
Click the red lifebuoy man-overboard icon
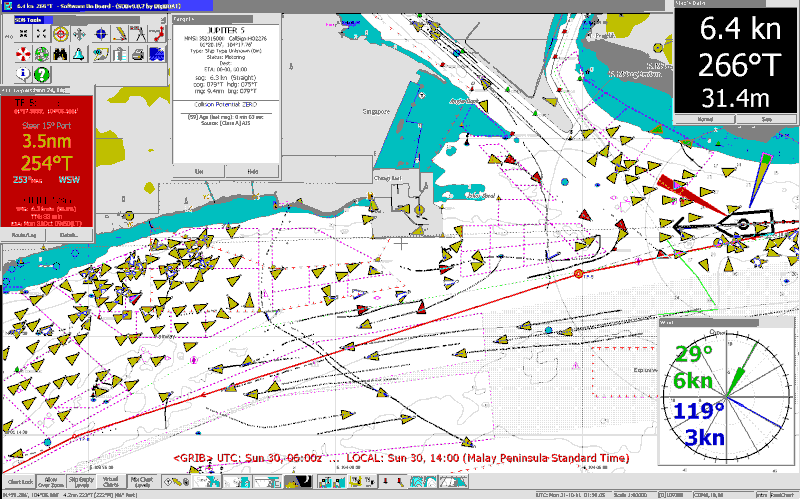24,53
